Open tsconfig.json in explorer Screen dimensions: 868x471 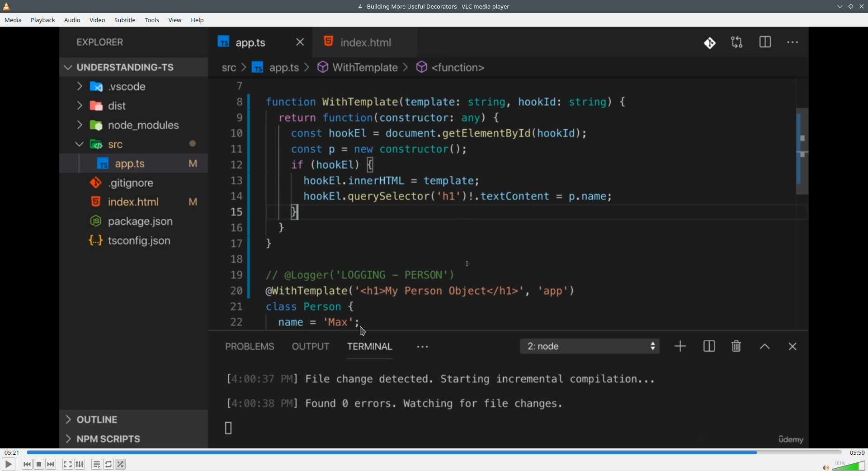[134, 241]
